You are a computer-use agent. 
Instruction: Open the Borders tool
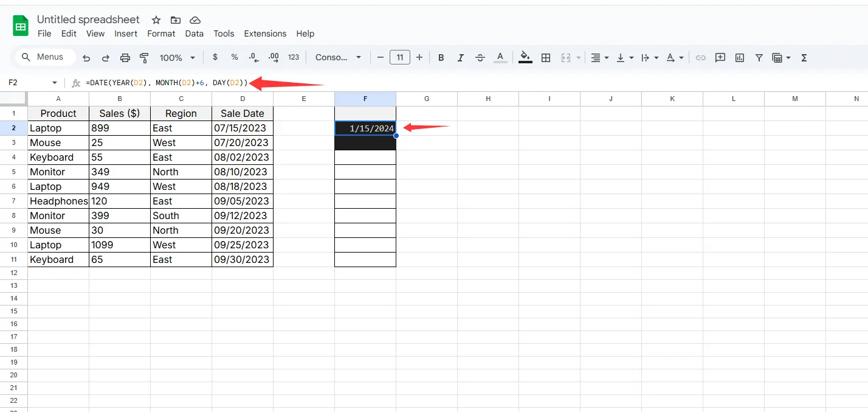pyautogui.click(x=546, y=58)
